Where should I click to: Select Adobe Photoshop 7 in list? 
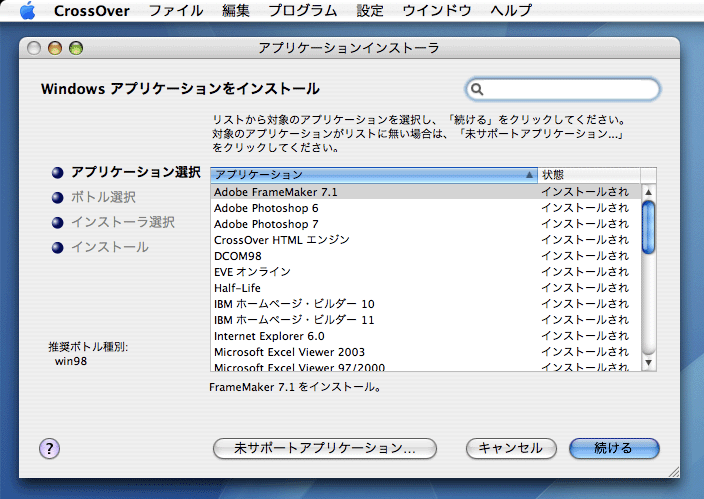[x=426, y=224]
